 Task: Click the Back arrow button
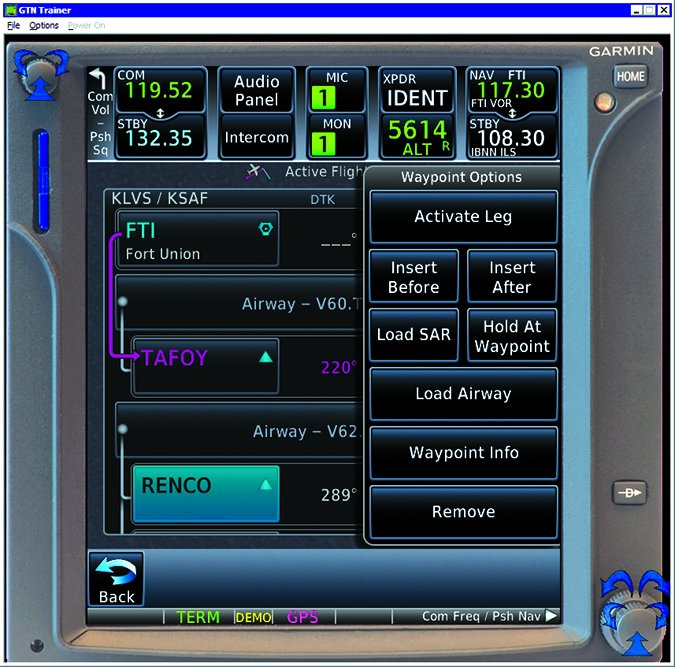coord(116,579)
